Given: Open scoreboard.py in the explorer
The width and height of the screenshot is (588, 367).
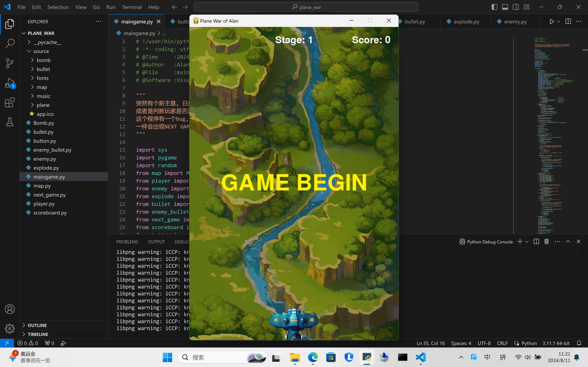Looking at the screenshot, I should 50,213.
